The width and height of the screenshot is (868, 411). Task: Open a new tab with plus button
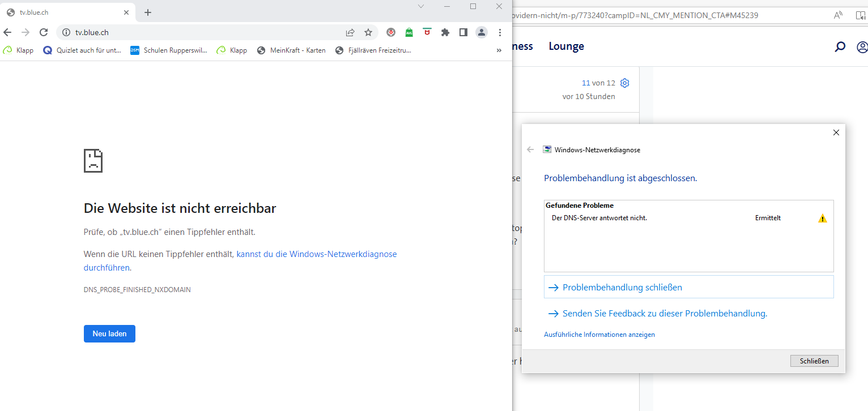[x=148, y=12]
